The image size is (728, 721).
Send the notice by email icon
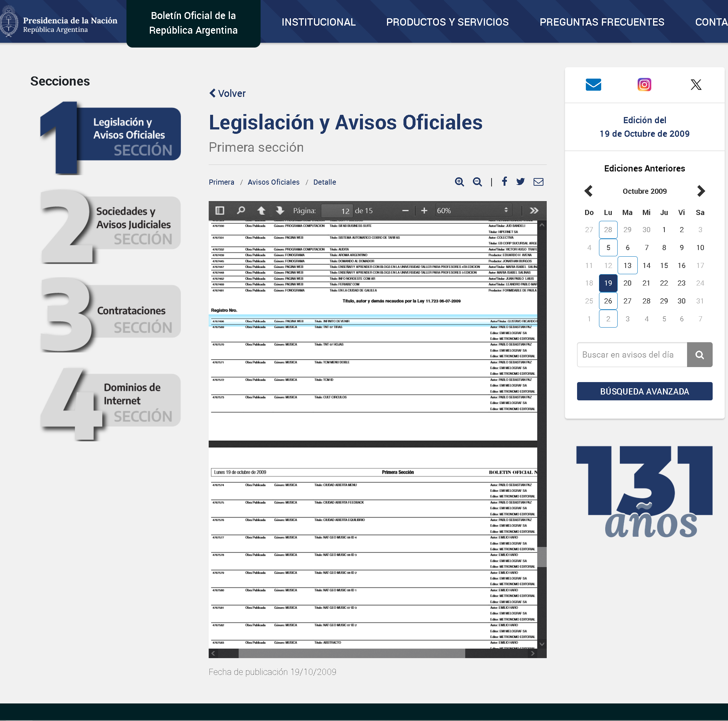tap(538, 182)
